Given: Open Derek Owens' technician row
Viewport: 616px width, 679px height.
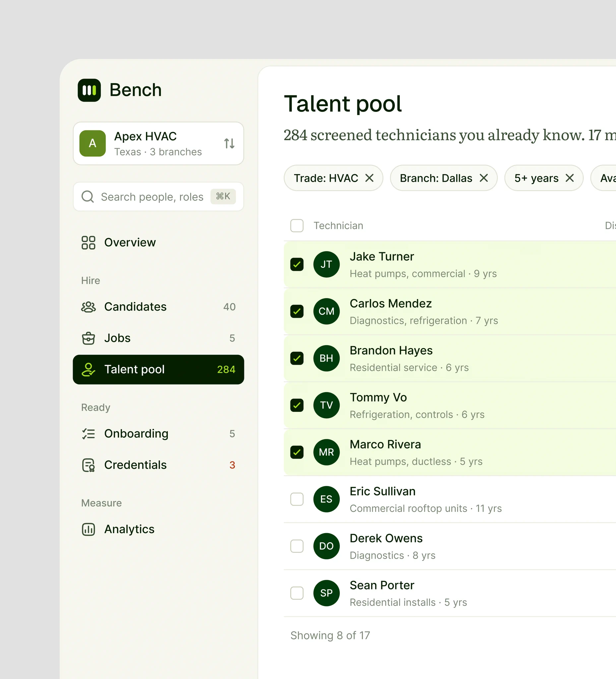Looking at the screenshot, I should pos(450,546).
